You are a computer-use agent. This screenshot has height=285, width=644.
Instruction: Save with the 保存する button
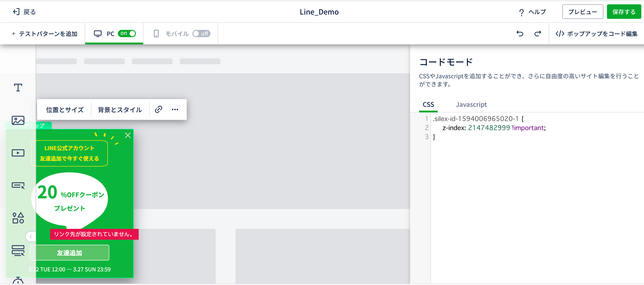coord(624,12)
